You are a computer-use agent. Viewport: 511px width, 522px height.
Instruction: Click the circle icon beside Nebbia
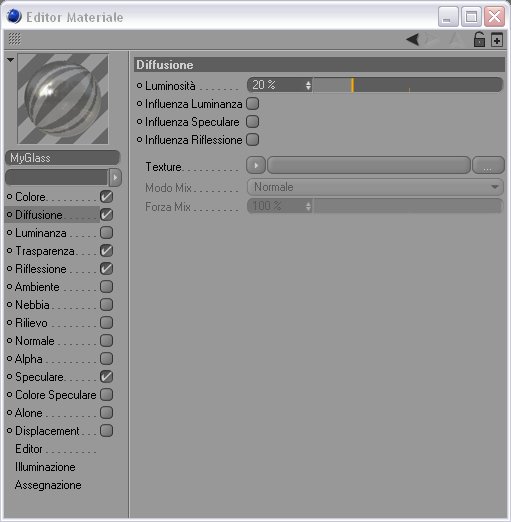point(10,305)
